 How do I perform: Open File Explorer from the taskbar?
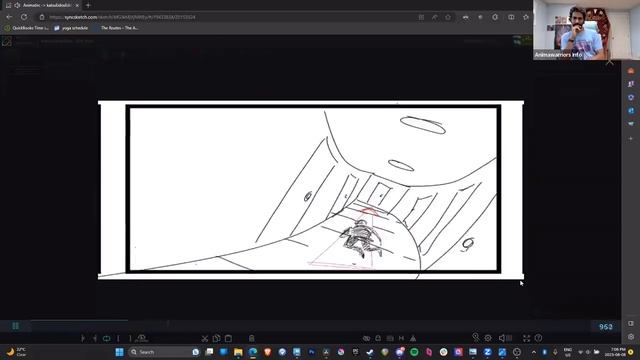click(x=238, y=352)
